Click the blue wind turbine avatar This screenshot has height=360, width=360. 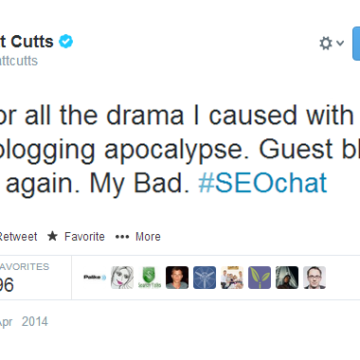click(x=205, y=277)
